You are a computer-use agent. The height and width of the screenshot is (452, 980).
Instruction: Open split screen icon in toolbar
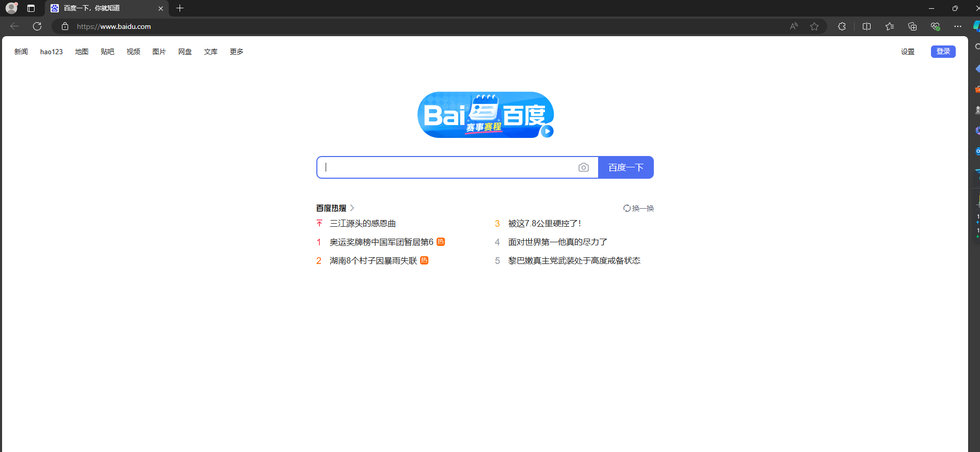866,26
